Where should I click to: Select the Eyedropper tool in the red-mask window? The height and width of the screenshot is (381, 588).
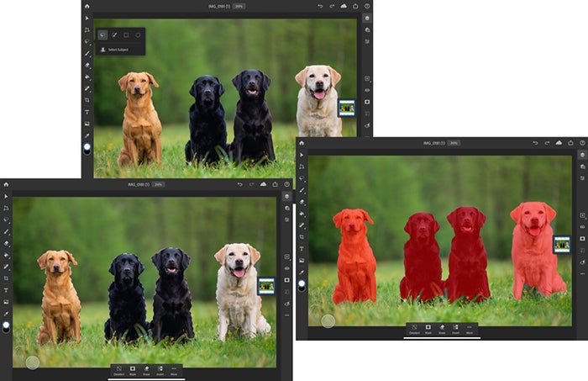pyautogui.click(x=302, y=273)
